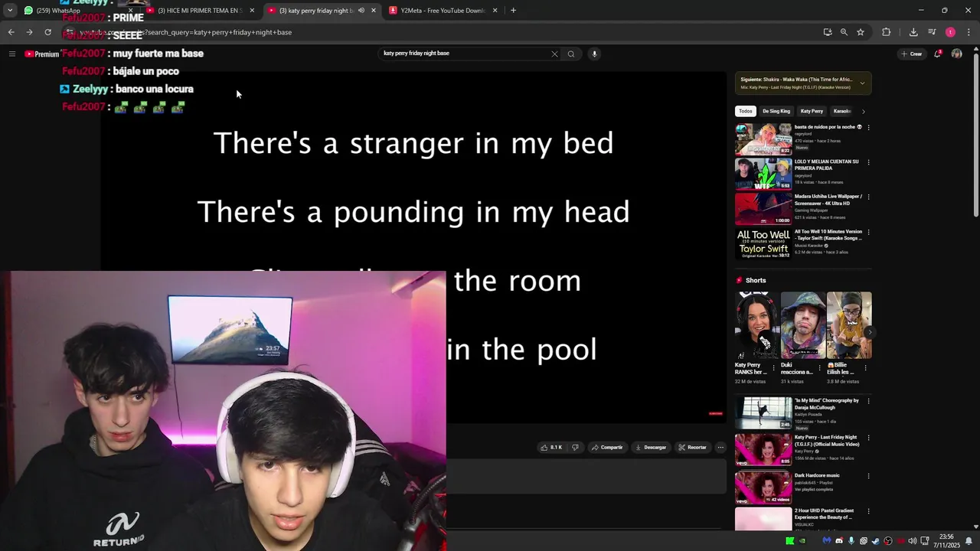Click the Compartir share button
This screenshot has height=551, width=980.
[606, 448]
